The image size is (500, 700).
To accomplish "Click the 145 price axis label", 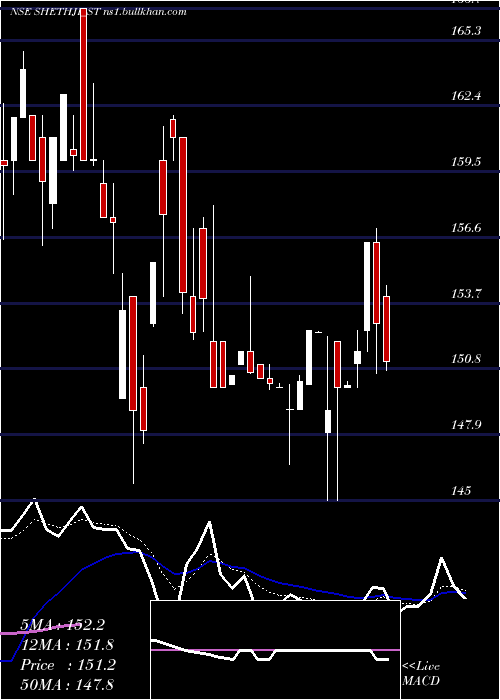I will [x=461, y=491].
